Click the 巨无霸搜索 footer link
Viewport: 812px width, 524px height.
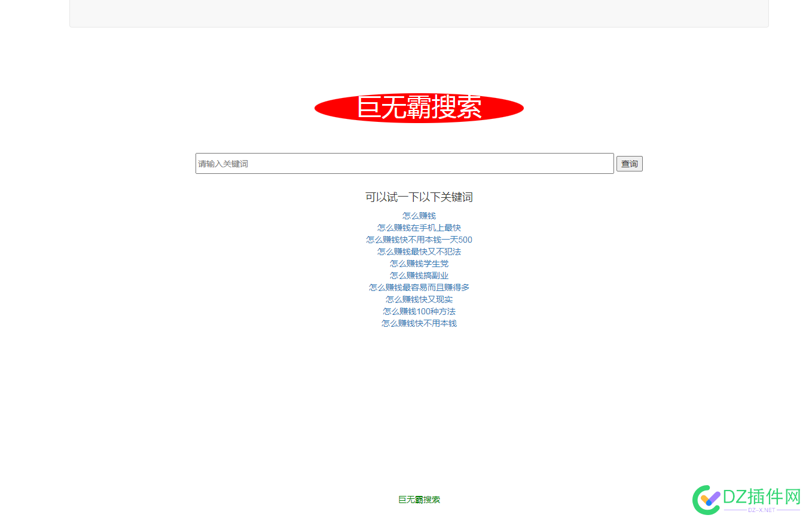point(419,500)
